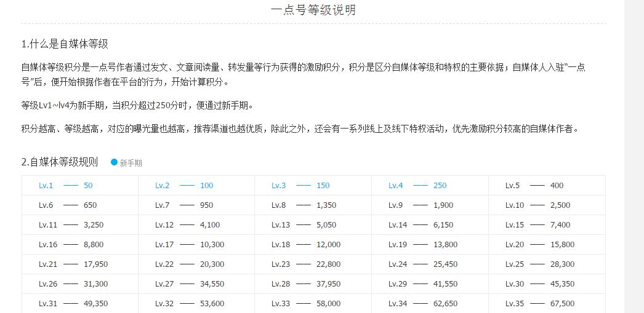Viewport: 644px width, 313px height.
Task: Click the Lv.29 41,550 table cell
Action: point(430,284)
